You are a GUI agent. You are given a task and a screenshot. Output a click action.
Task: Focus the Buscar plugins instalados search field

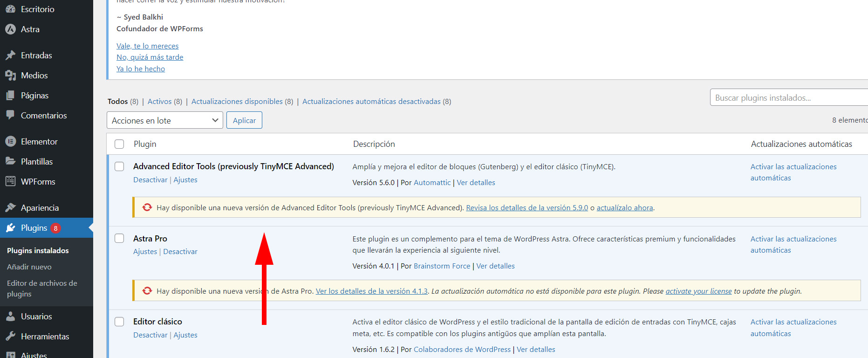coord(789,97)
